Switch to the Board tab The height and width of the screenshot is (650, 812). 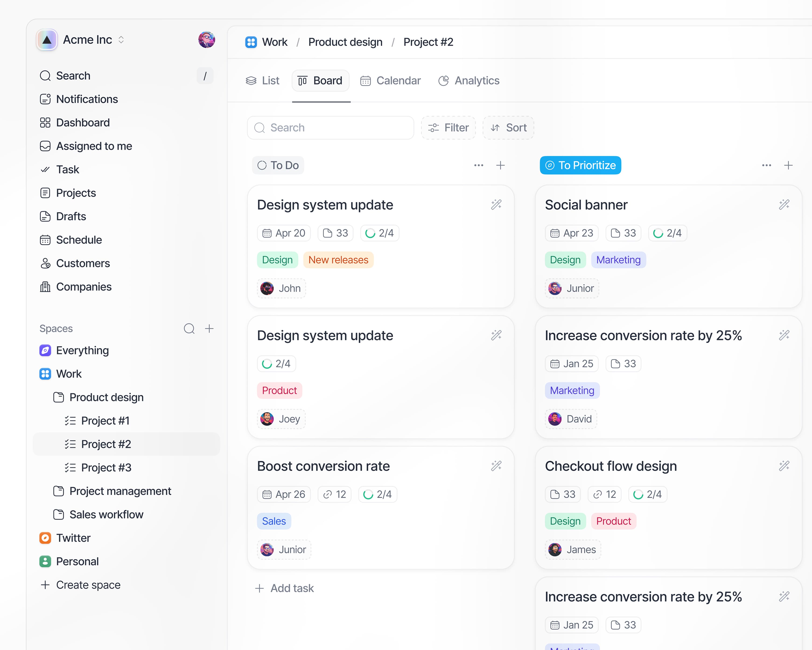point(321,81)
